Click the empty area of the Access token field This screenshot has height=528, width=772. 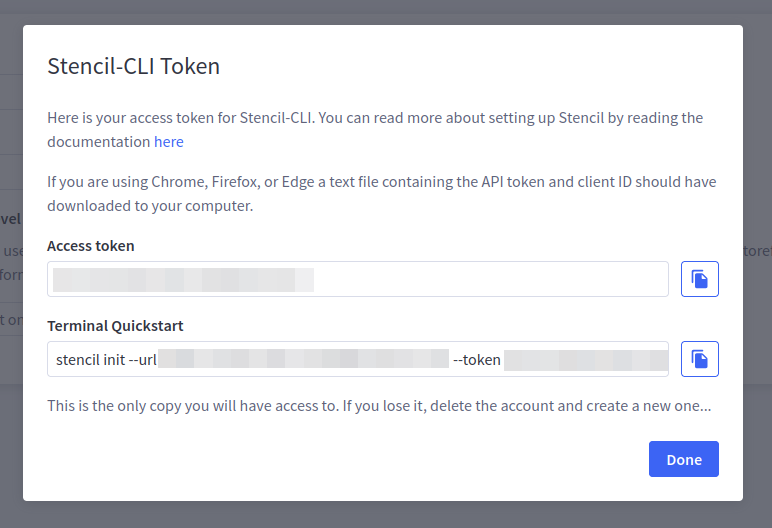pos(490,279)
